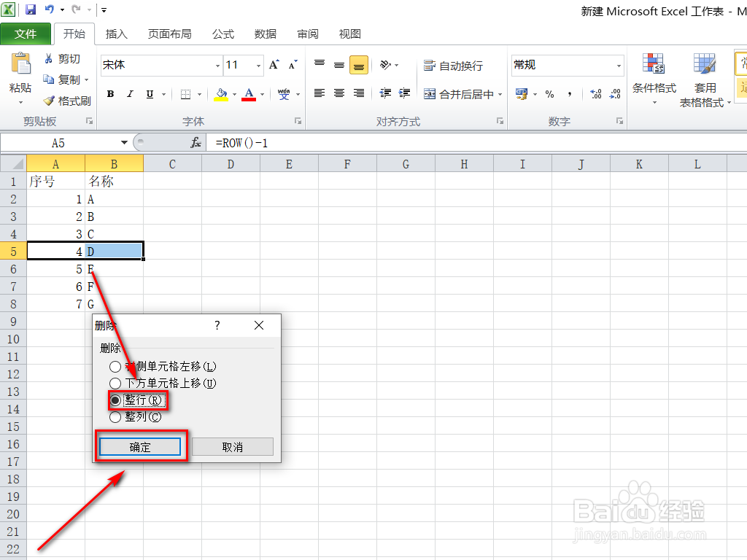Viewport: 747px width, 560px height.
Task: Switch to 公式 Formulas tab
Action: coord(223,34)
